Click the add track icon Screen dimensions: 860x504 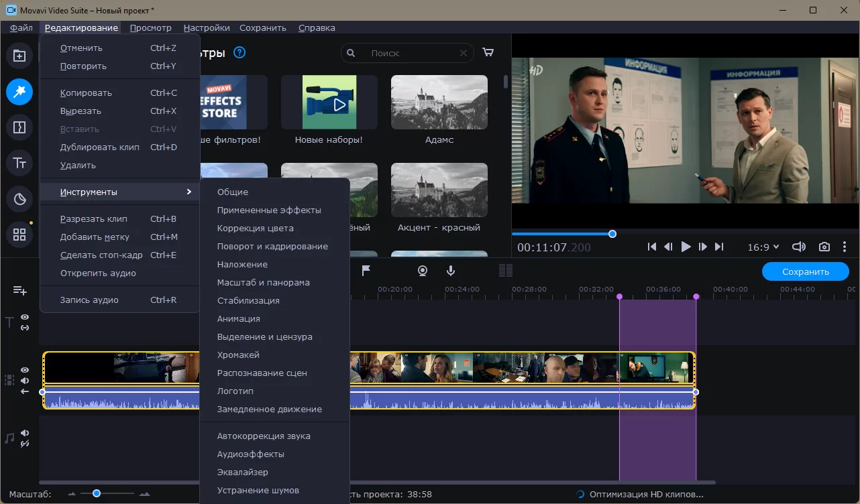19,290
